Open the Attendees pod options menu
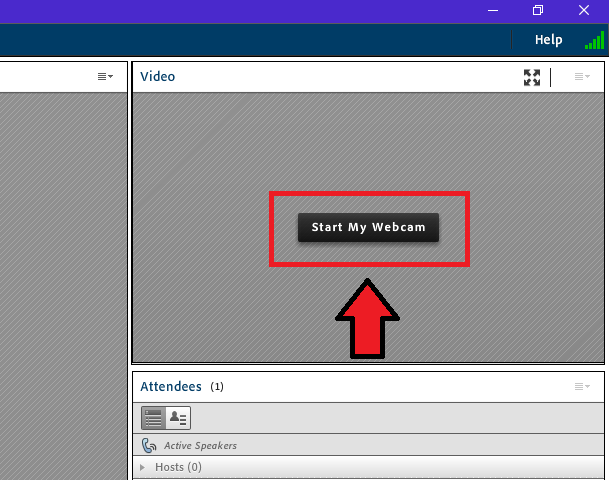This screenshot has height=480, width=609. pos(581,386)
